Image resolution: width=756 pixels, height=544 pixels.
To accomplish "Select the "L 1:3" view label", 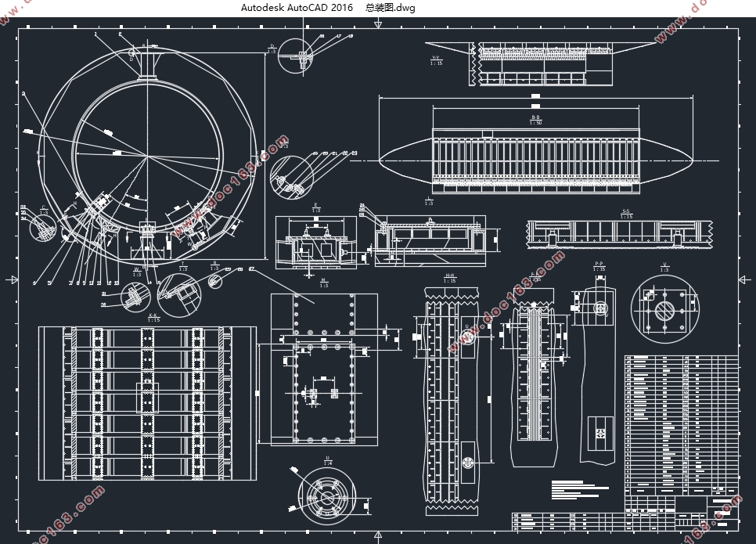I will tap(429, 200).
